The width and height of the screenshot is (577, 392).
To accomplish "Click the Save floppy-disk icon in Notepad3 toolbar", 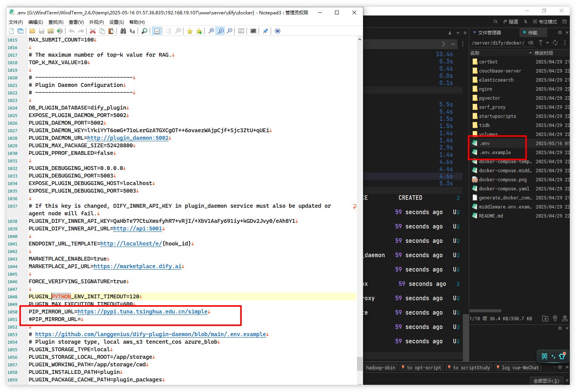I will click(x=42, y=31).
